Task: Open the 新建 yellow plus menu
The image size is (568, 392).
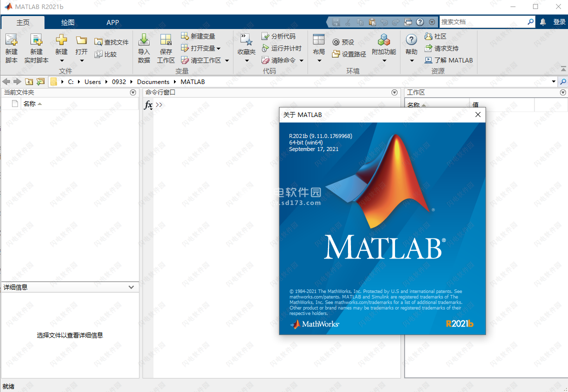Action: click(61, 39)
